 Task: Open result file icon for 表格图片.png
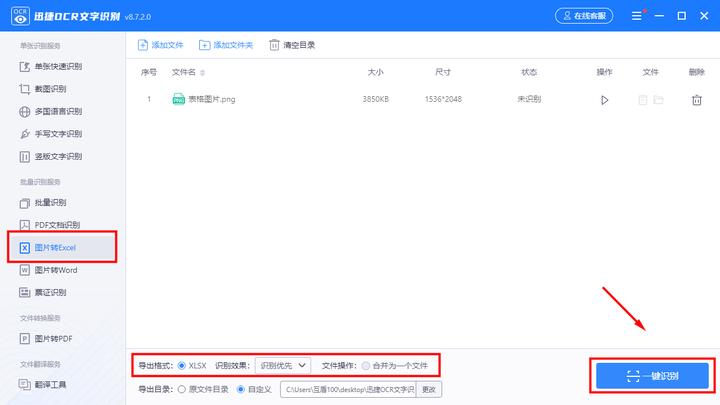click(643, 100)
